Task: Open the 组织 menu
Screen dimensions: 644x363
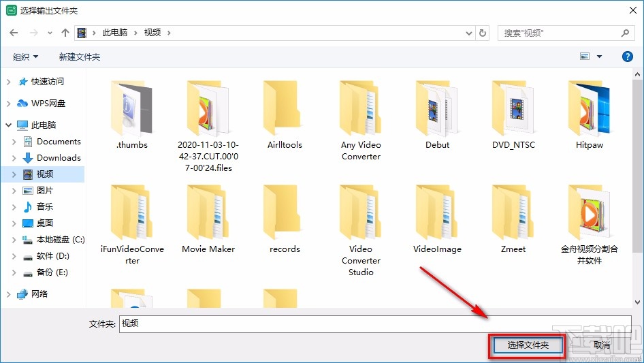Action: pyautogui.click(x=26, y=57)
